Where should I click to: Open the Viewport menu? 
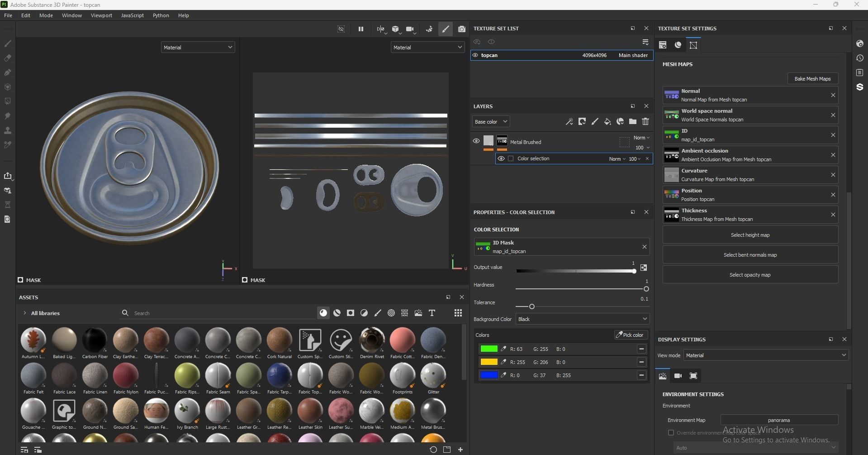[101, 15]
